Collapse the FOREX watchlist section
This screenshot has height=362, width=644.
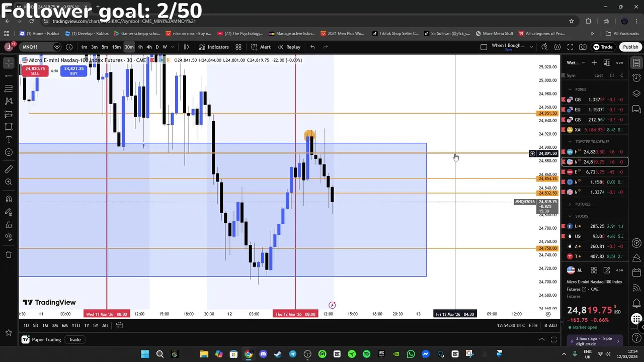coord(570,89)
